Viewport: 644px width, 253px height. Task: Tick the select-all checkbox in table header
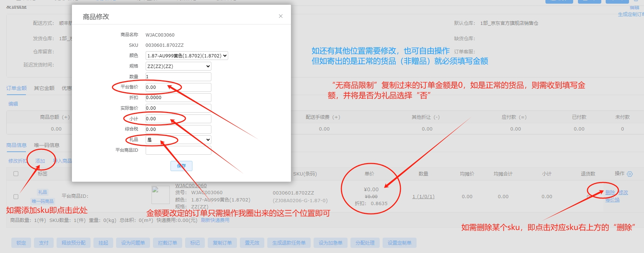[x=16, y=174]
